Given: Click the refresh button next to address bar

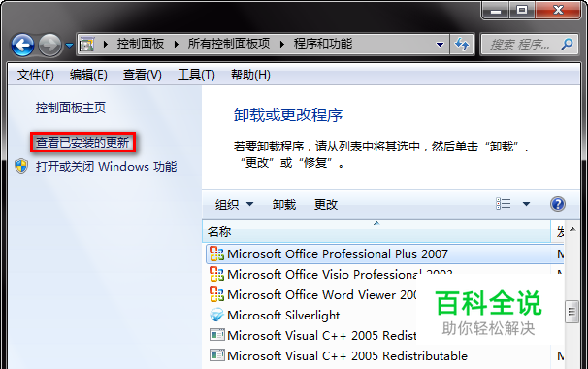Looking at the screenshot, I should (x=462, y=45).
